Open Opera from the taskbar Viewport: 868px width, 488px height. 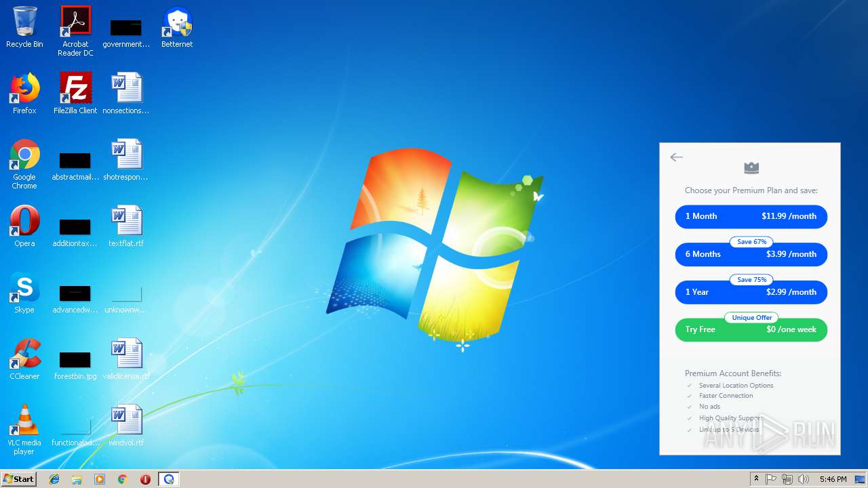click(x=145, y=479)
